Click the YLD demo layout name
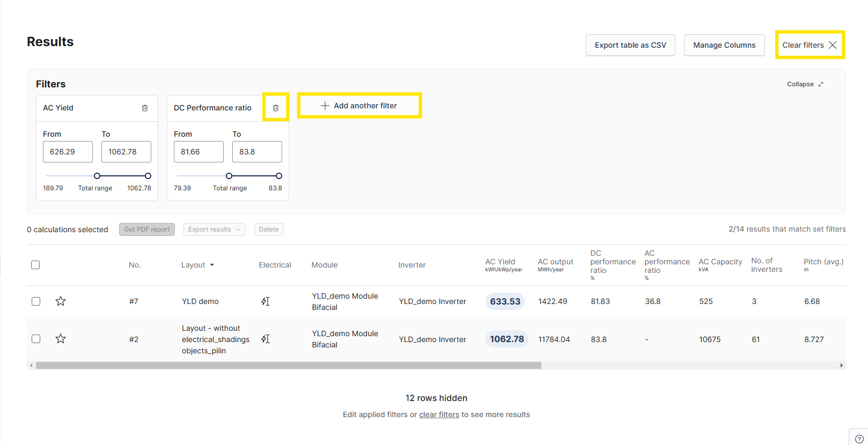 pos(200,301)
